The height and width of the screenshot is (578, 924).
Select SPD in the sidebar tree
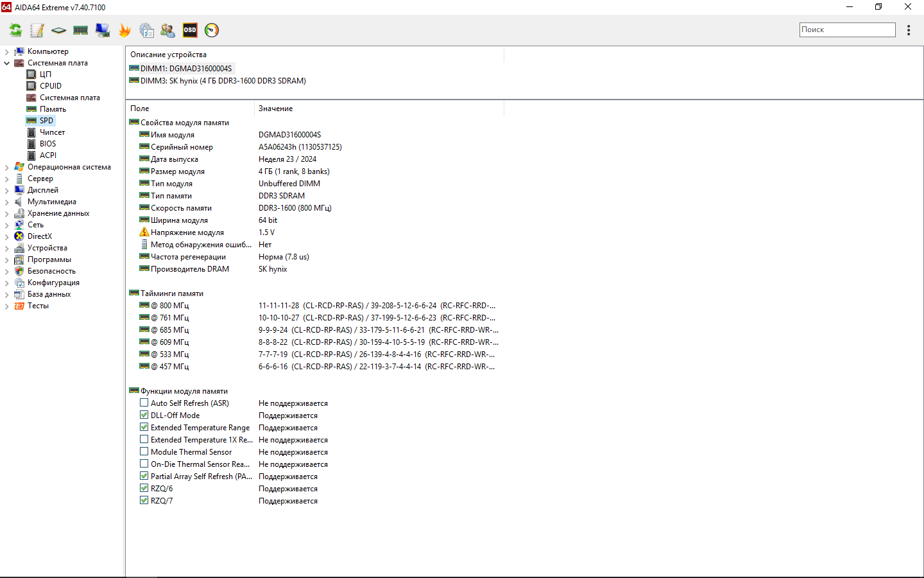(46, 121)
